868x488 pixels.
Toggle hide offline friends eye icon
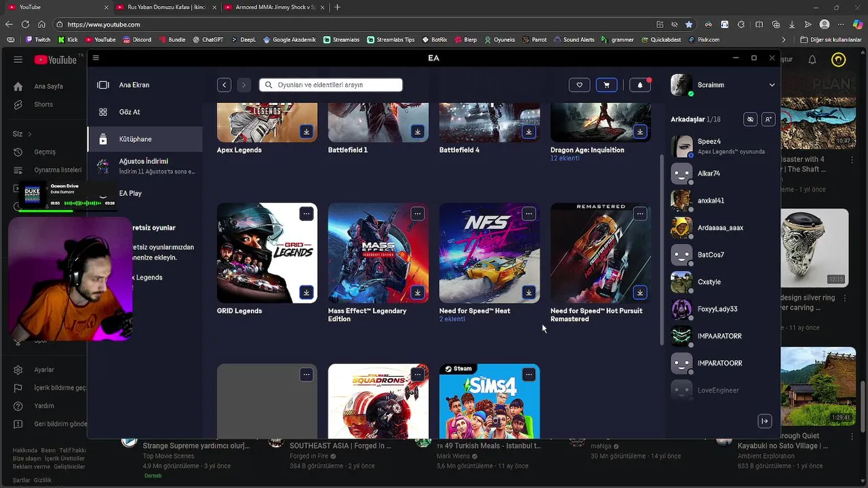(x=750, y=119)
